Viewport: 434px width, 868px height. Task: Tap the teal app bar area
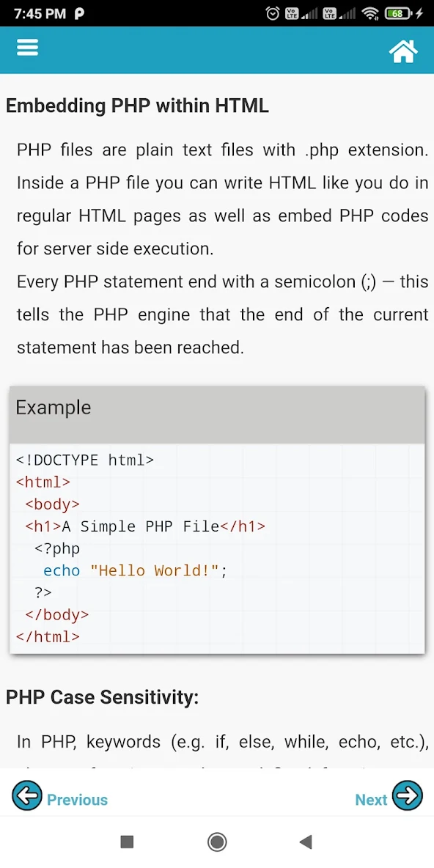217,48
